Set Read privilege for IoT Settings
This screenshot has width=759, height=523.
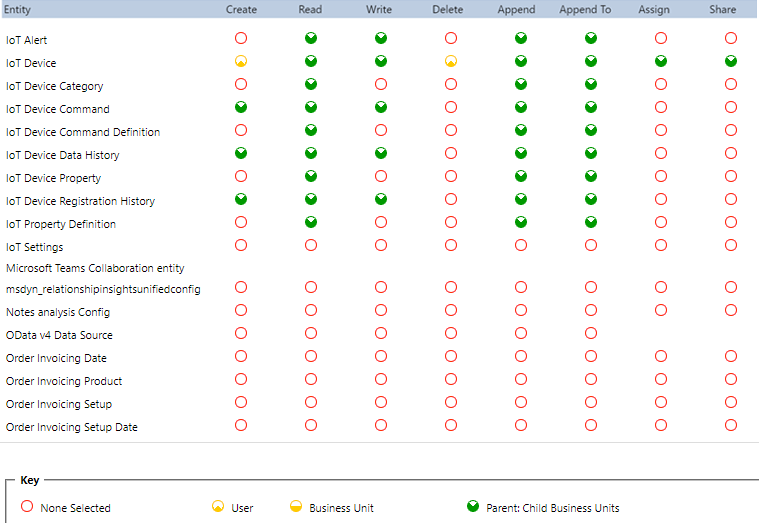point(311,245)
